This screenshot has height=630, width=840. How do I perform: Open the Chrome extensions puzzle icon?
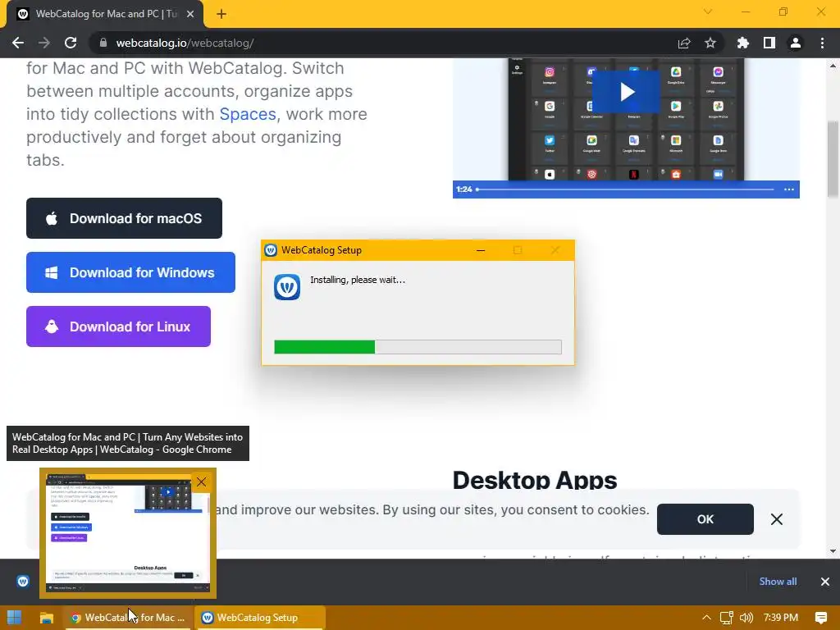click(743, 43)
